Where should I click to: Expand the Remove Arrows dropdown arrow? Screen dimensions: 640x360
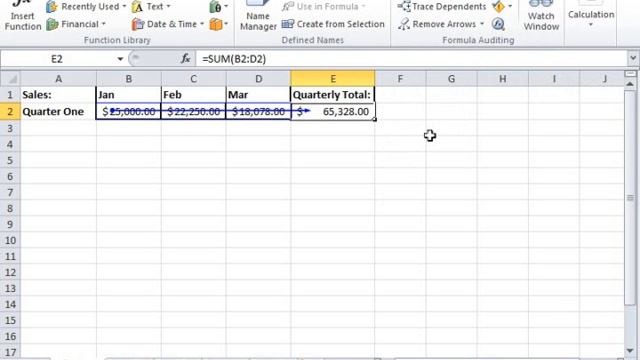pos(482,24)
